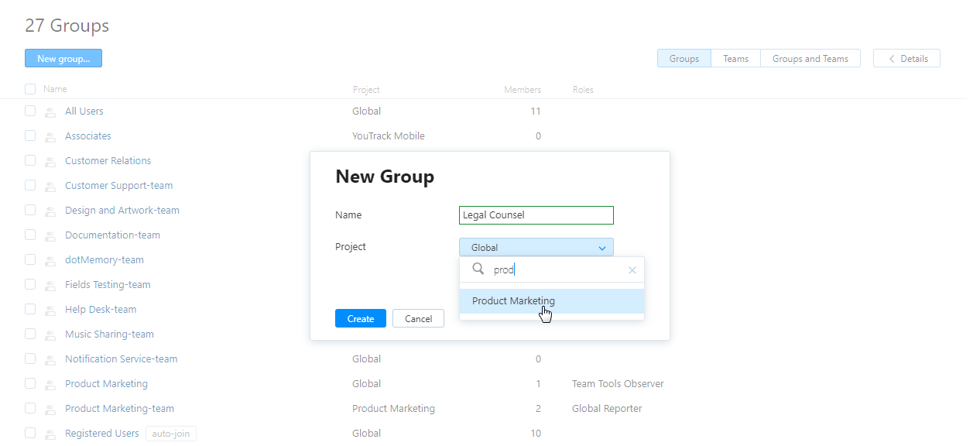The height and width of the screenshot is (446, 980).
Task: Switch to the Groups and Teams tab
Action: pyautogui.click(x=810, y=59)
